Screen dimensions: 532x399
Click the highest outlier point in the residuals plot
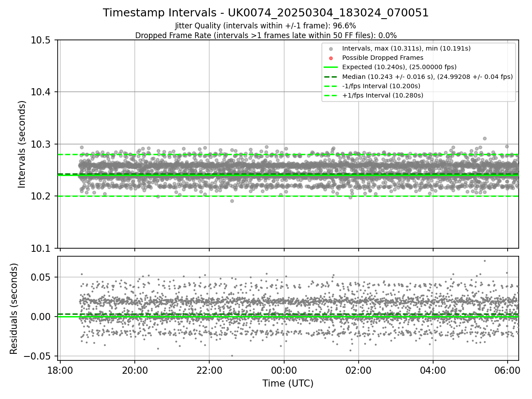tap(485, 261)
